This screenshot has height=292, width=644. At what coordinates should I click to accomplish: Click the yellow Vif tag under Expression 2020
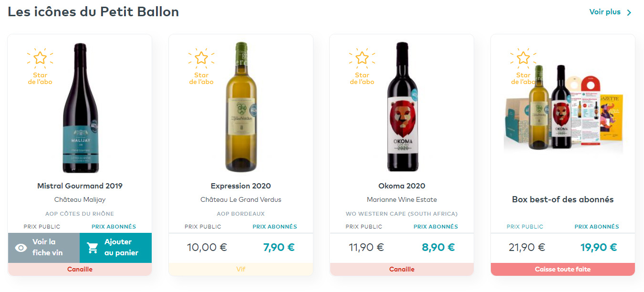[x=241, y=269]
